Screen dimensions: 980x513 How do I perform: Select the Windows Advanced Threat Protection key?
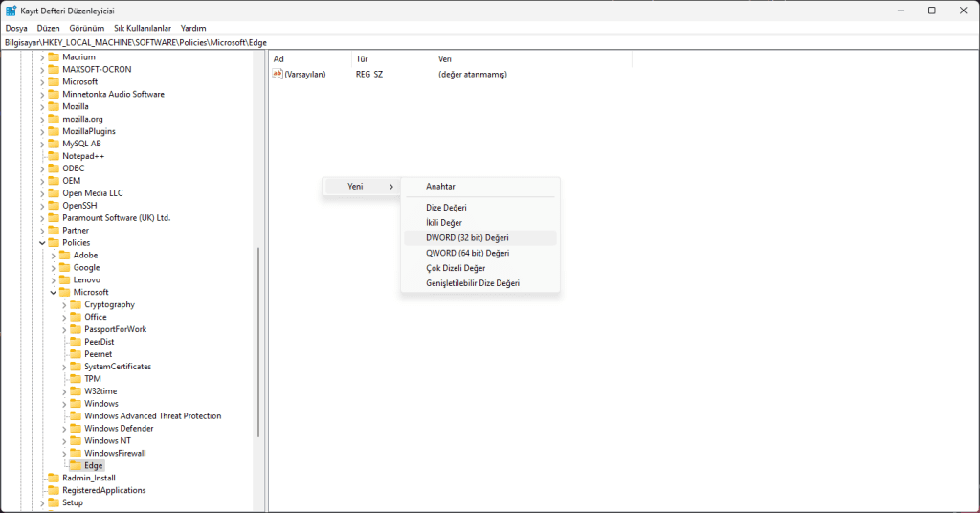[x=152, y=415]
